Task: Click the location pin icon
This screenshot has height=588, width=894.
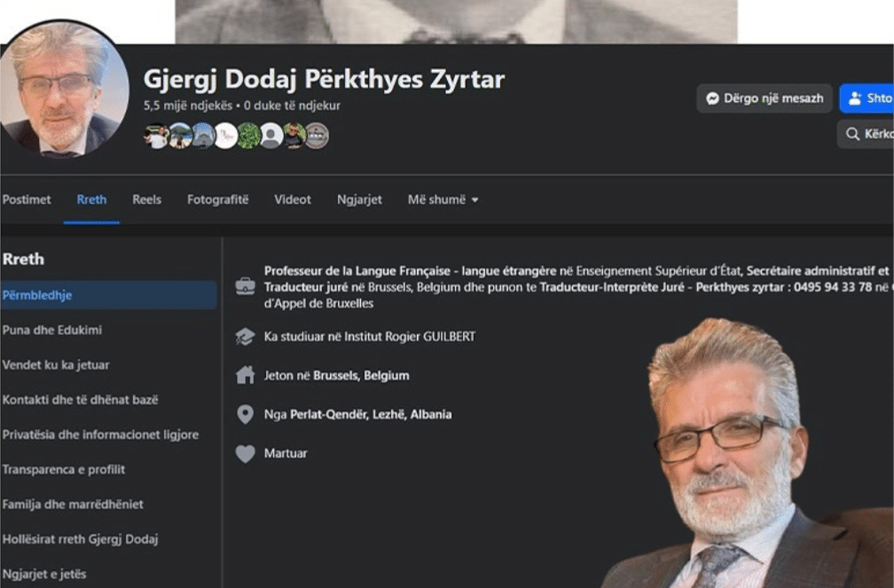Action: [245, 414]
